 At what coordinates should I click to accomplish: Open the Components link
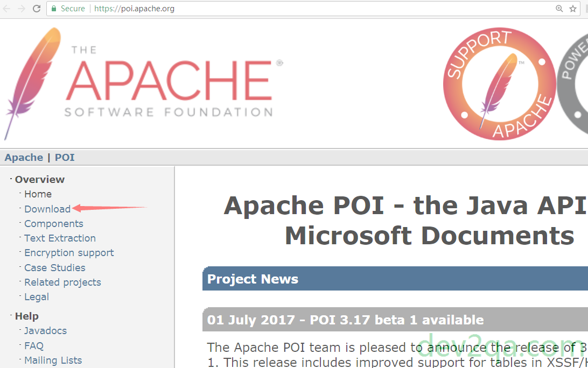tap(54, 224)
